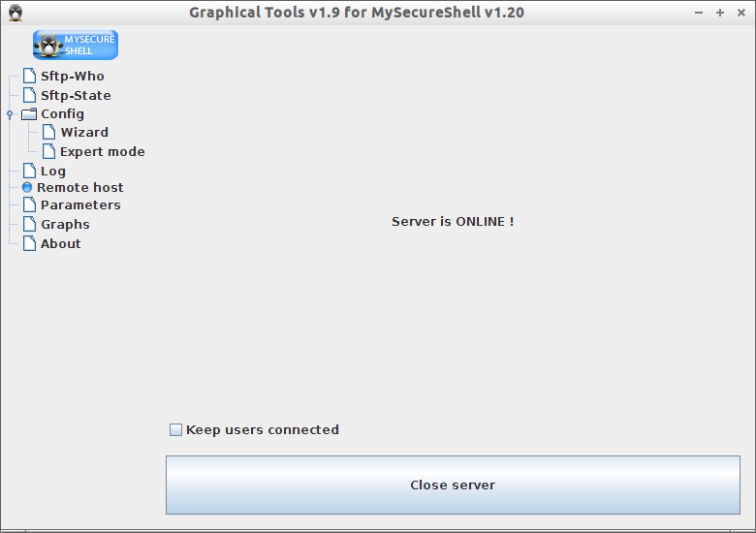The image size is (756, 533).
Task: Click the MySecureShell logo banner
Action: [x=76, y=45]
